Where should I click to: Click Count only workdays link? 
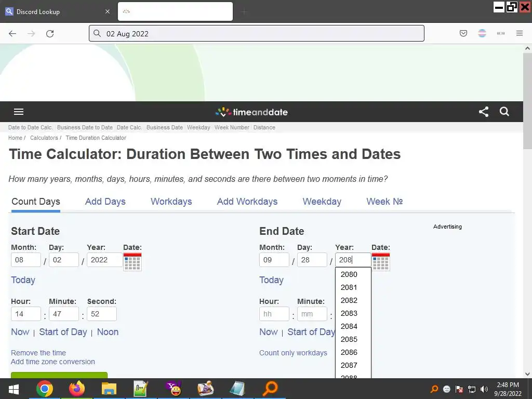[293, 353]
